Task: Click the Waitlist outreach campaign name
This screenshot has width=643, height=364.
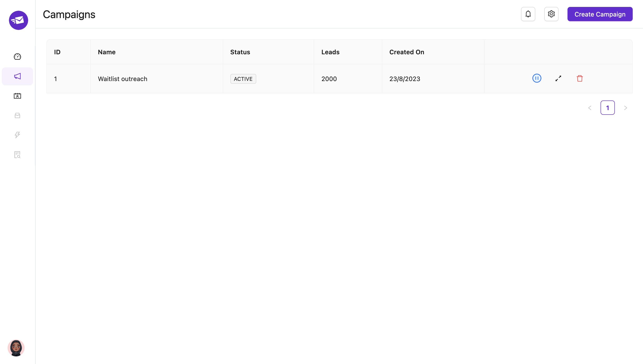Action: (123, 79)
